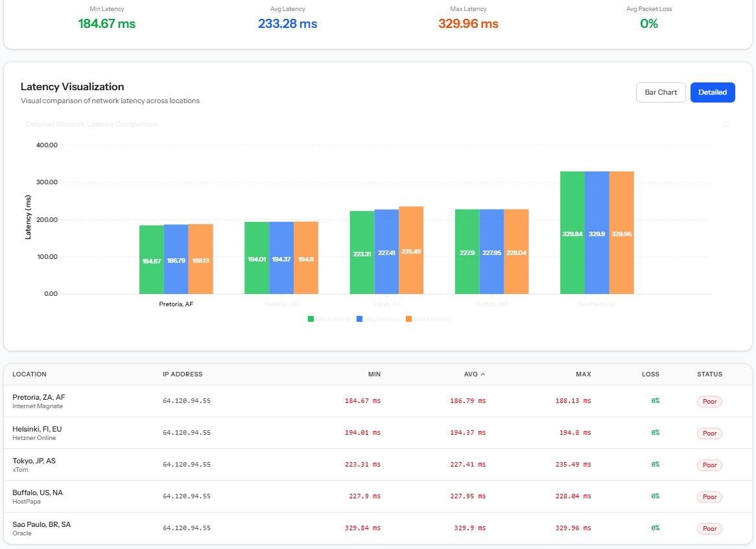Image resolution: width=756 pixels, height=549 pixels.
Task: Click Buffalo orange bar labeled 228.04
Action: pos(516,251)
